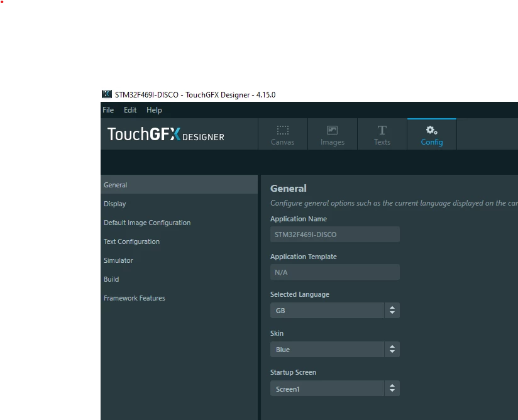Open the Startup Screen dropdown showing Screen1

(334, 389)
